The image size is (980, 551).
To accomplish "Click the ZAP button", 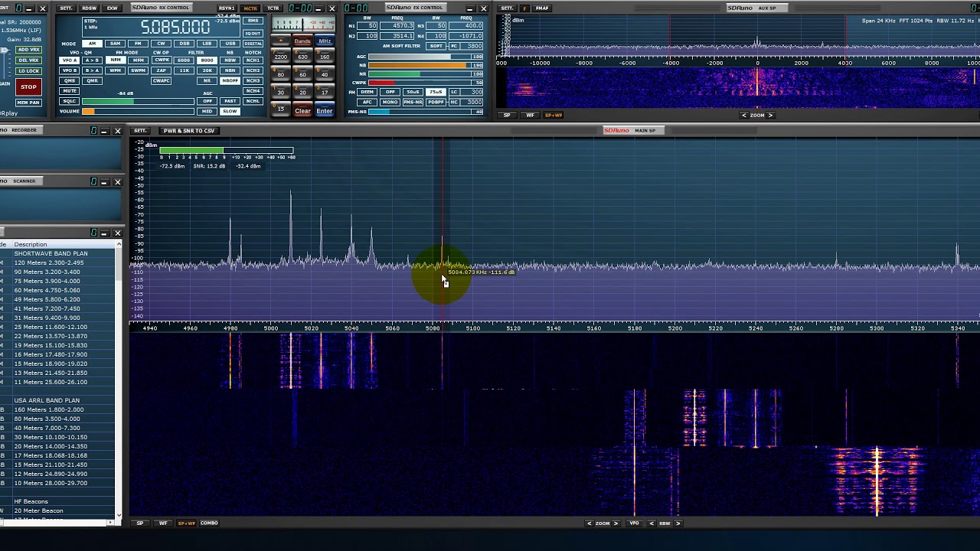I will click(162, 70).
